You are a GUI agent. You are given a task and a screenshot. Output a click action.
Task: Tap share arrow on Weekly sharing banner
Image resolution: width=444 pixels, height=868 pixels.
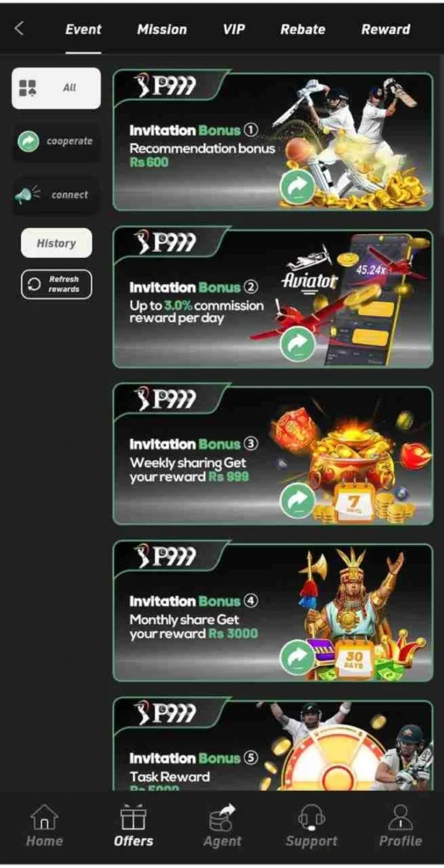click(297, 501)
